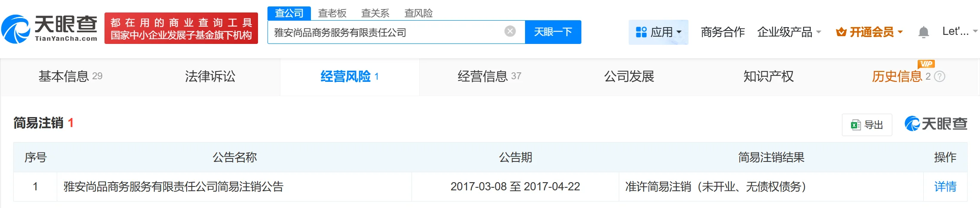Image resolution: width=980 pixels, height=208 pixels.
Task: Open the 基本信息 tab
Action: 71,77
